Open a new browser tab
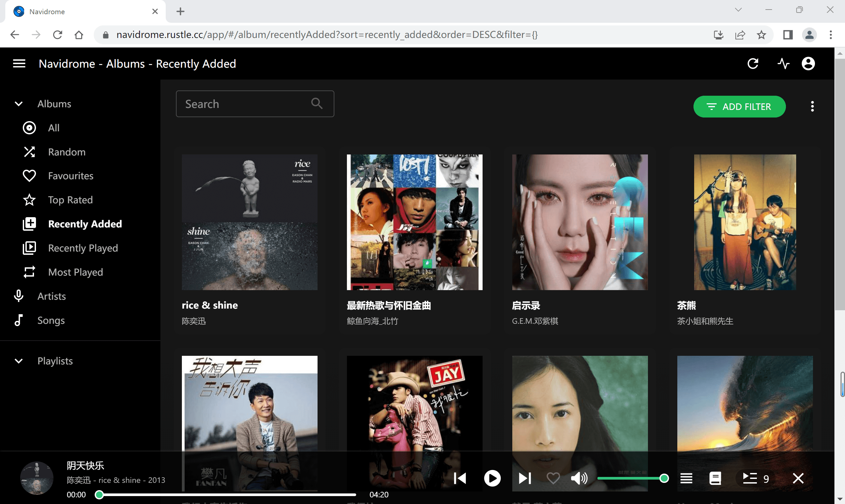This screenshot has height=504, width=845. [x=180, y=12]
